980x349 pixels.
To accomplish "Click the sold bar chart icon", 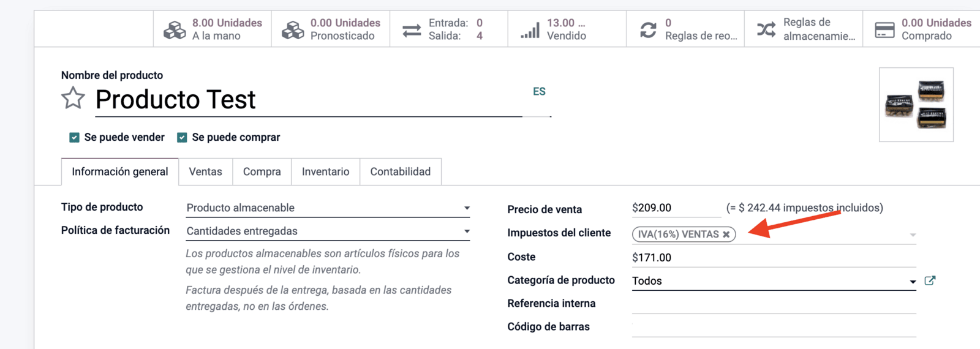I will [x=530, y=29].
